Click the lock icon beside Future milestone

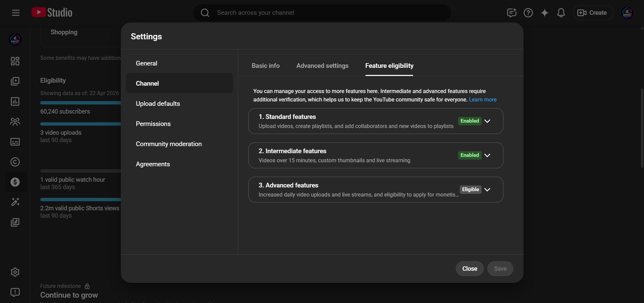pos(87,286)
